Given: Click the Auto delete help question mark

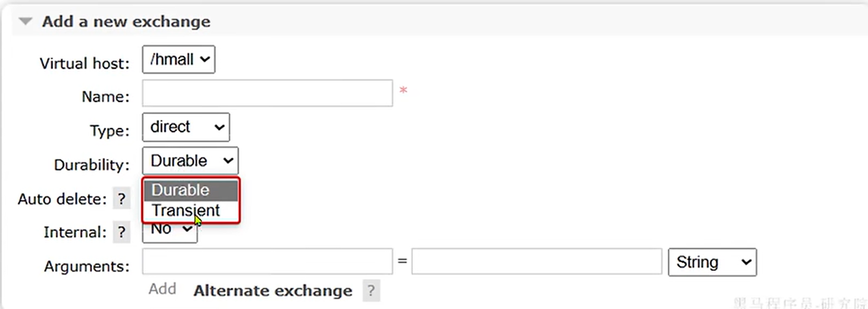Looking at the screenshot, I should tap(121, 199).
